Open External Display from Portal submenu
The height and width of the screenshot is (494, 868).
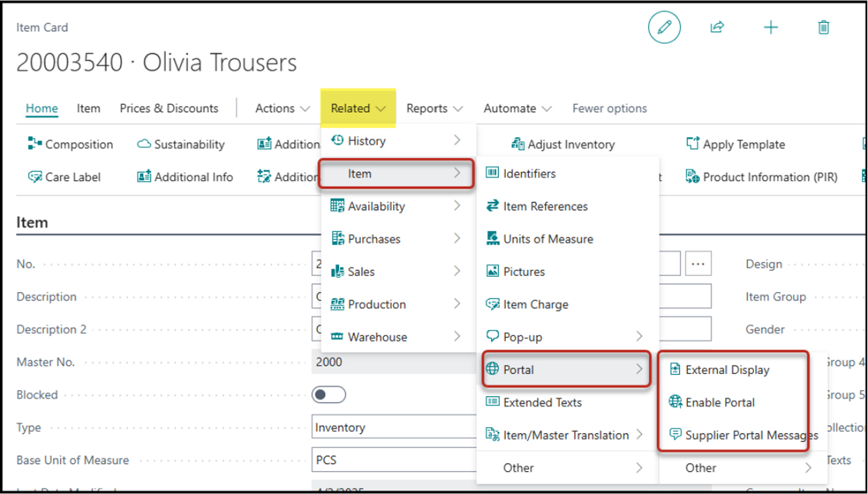coord(727,370)
